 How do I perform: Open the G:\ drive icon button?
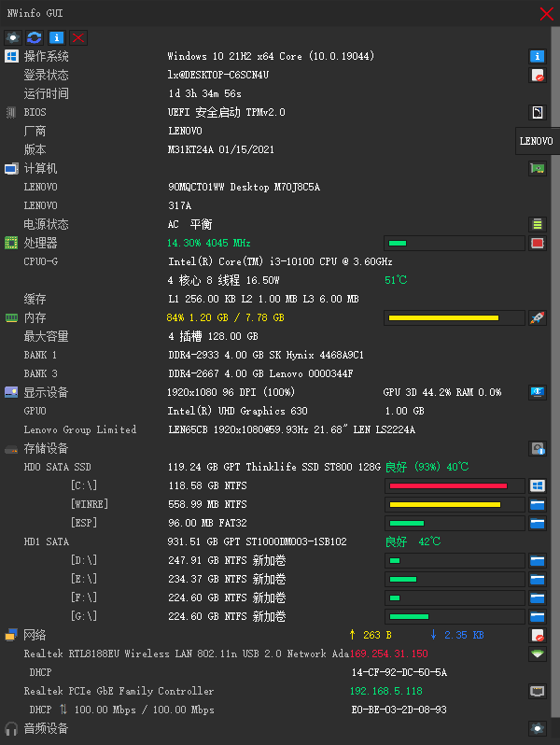[x=538, y=616]
